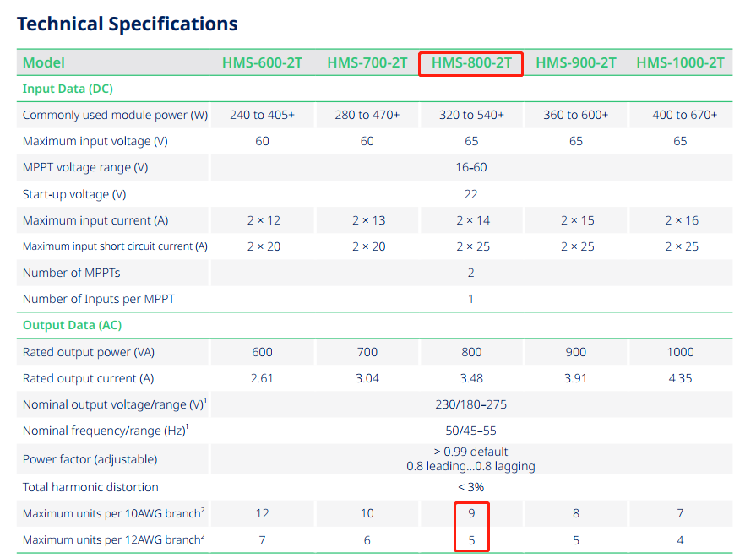This screenshot has height=558, width=756.
Task: Select the maximum input current 2 × 16 cell
Action: (x=680, y=220)
